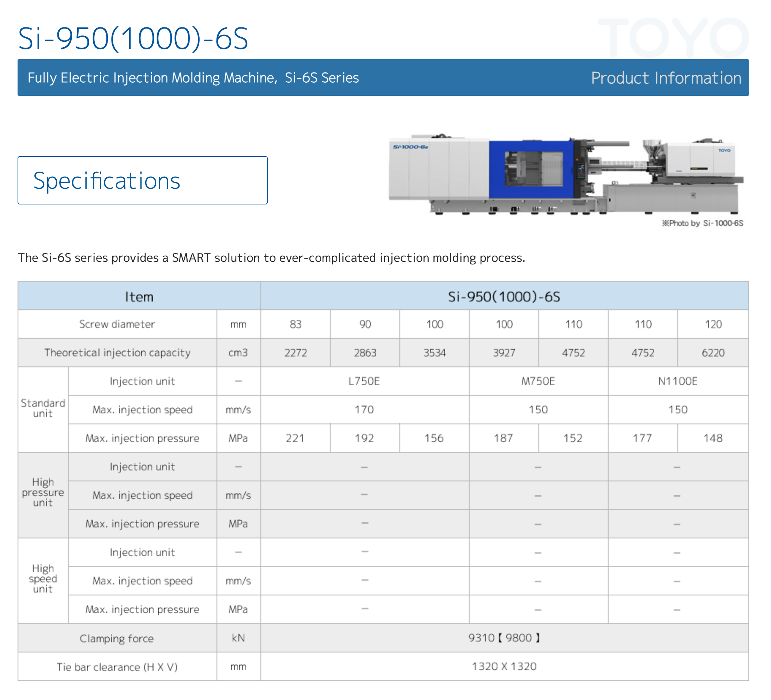Click the photo caption 'Photo by Si-1000-6S'
The height and width of the screenshot is (700, 771).
tap(702, 223)
